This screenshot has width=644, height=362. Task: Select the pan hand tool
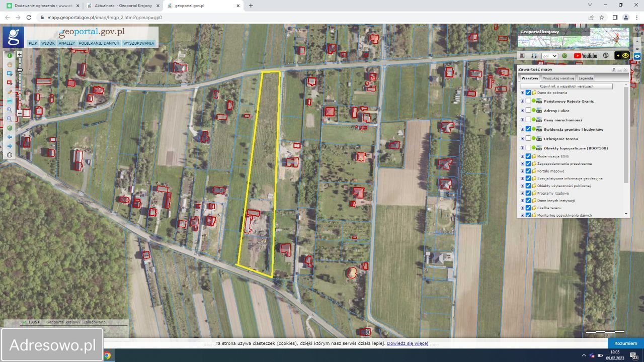[10, 64]
